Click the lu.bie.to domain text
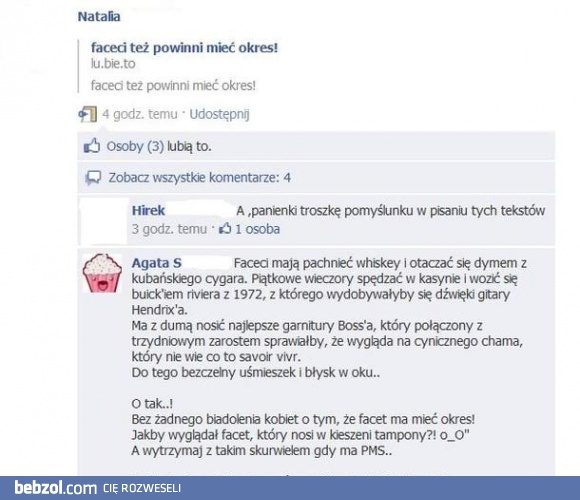 pyautogui.click(x=113, y=64)
